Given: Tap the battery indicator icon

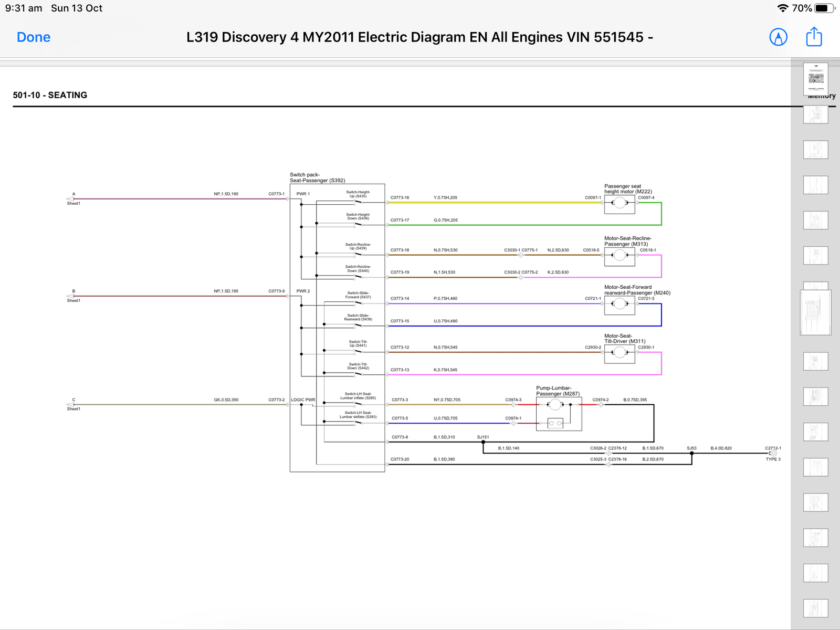Looking at the screenshot, I should (824, 8).
